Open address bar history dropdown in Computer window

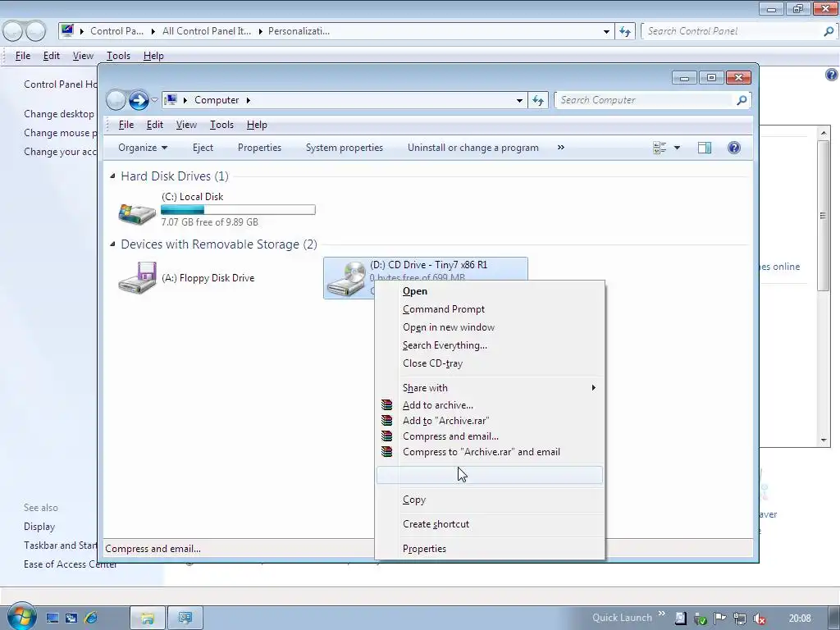click(x=519, y=100)
